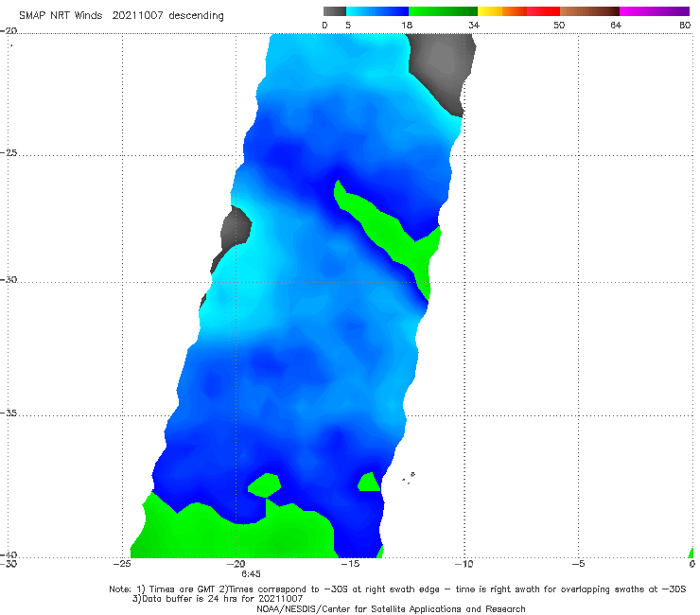Click the green segment of the color bar
The image size is (700, 615).
tap(443, 11)
